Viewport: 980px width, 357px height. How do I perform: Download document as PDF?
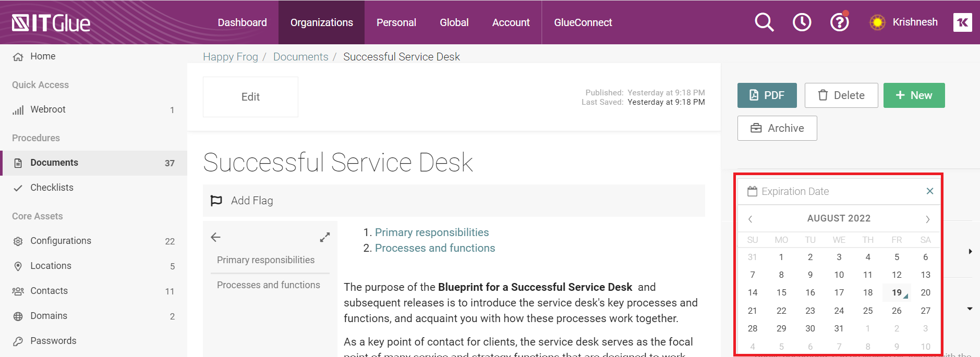[x=767, y=95]
